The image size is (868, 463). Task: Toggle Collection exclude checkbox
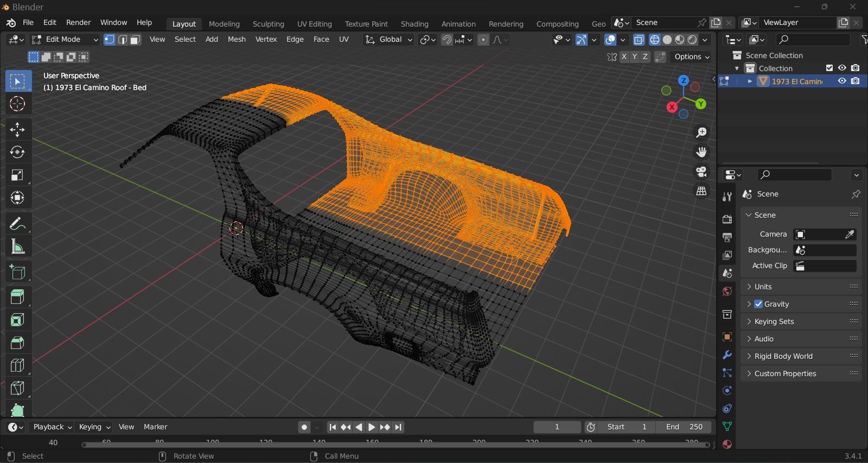coord(829,68)
